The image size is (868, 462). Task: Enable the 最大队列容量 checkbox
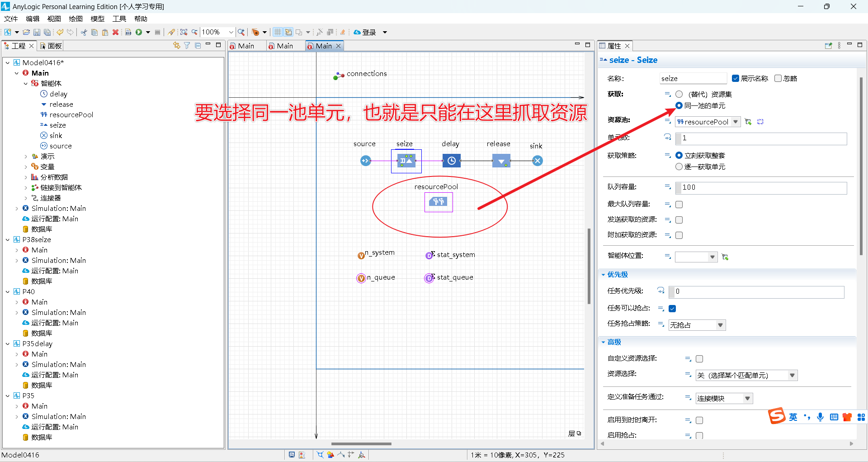[x=679, y=204]
